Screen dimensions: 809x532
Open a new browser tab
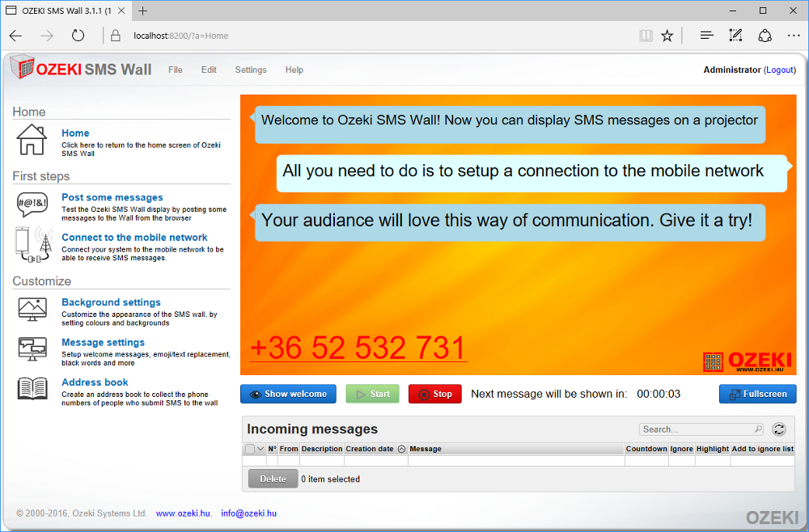[x=143, y=11]
